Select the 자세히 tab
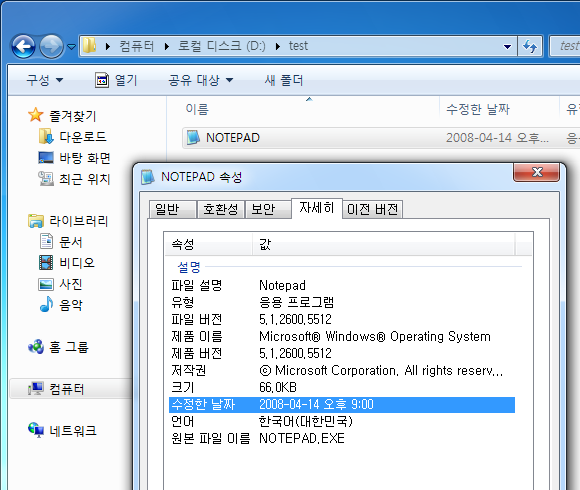 [317, 208]
